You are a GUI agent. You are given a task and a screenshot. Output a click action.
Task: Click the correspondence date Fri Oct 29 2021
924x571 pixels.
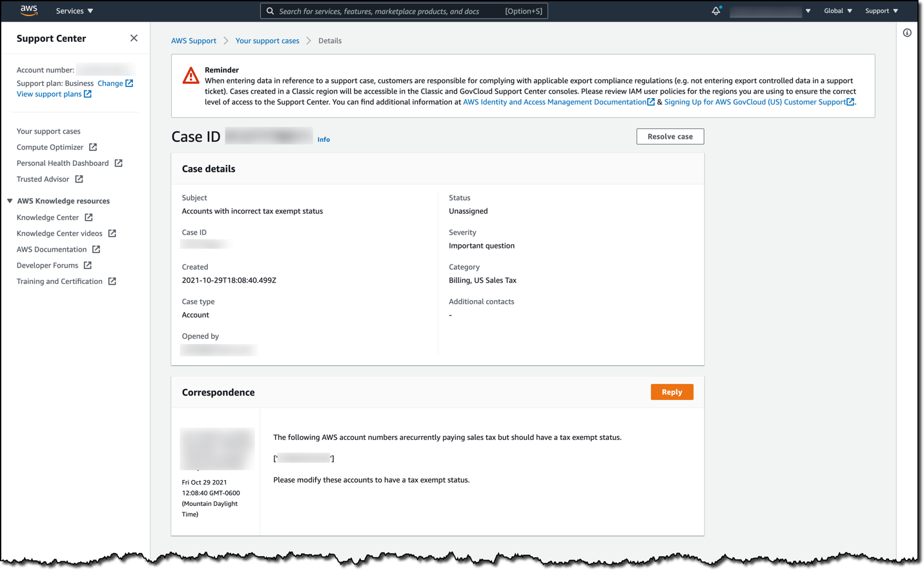[x=204, y=482]
